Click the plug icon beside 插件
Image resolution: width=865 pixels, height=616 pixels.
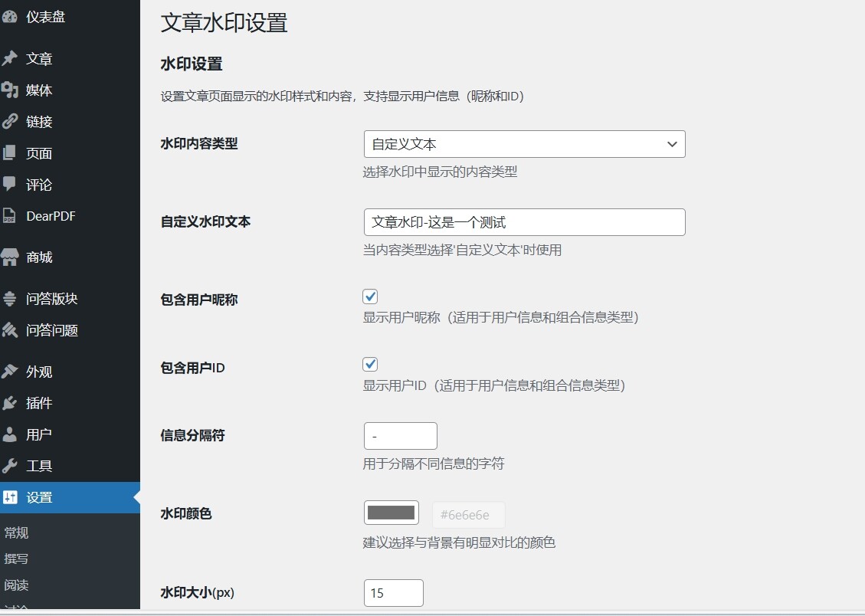coord(10,403)
